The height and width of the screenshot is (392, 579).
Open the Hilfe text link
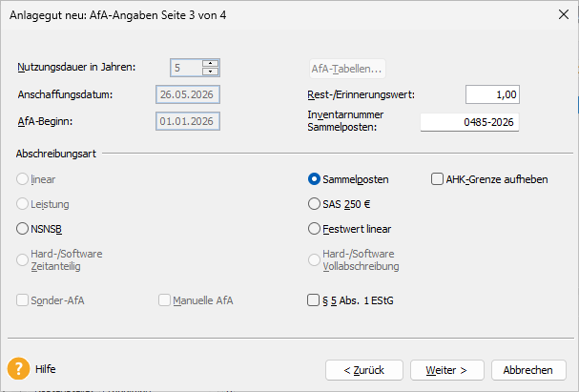[46, 369]
